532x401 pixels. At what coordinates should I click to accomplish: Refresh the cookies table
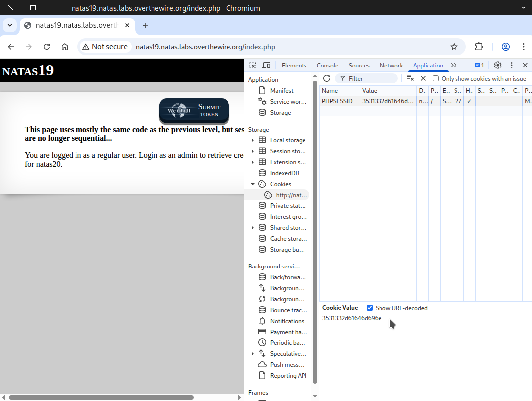pyautogui.click(x=327, y=78)
